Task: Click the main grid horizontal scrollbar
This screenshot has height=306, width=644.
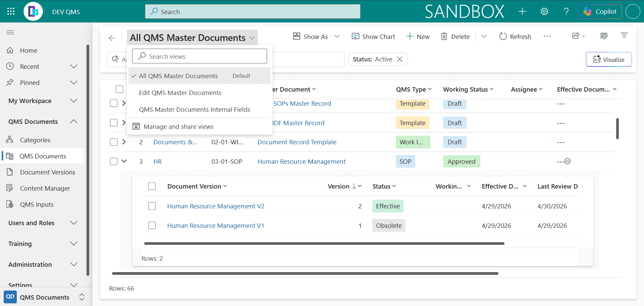Action: click(305, 273)
